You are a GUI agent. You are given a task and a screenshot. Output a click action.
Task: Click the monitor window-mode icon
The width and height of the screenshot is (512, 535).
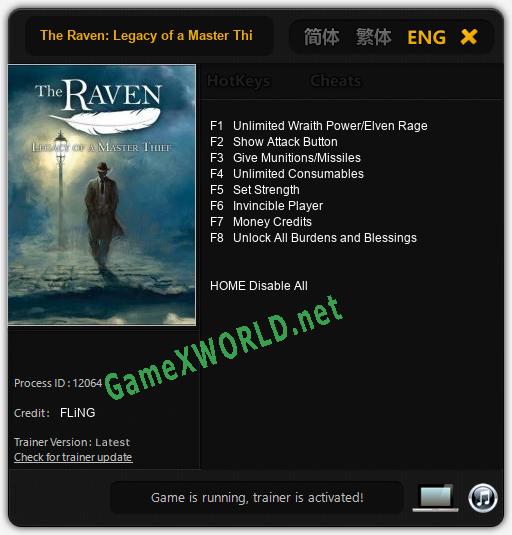pos(435,497)
